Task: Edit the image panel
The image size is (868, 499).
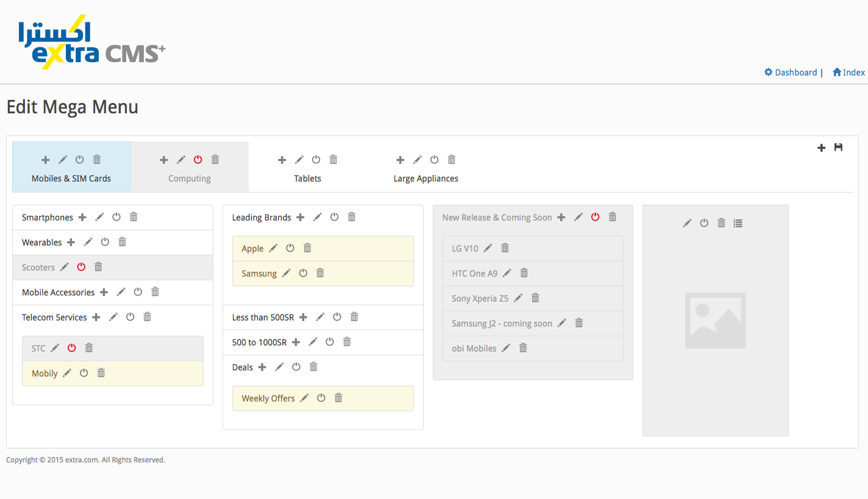Action: tap(688, 223)
